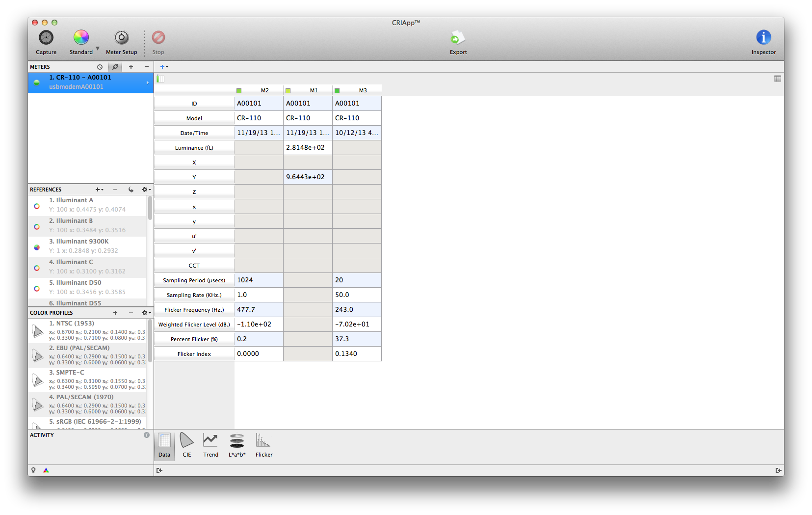
Task: Select meter CR-110 - A00101
Action: click(91, 82)
